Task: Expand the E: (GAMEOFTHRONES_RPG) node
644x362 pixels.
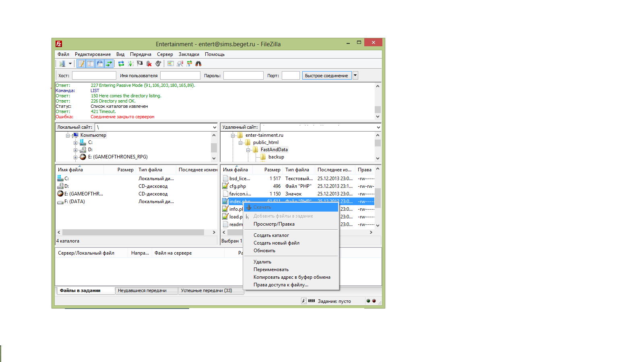Action: [75, 157]
